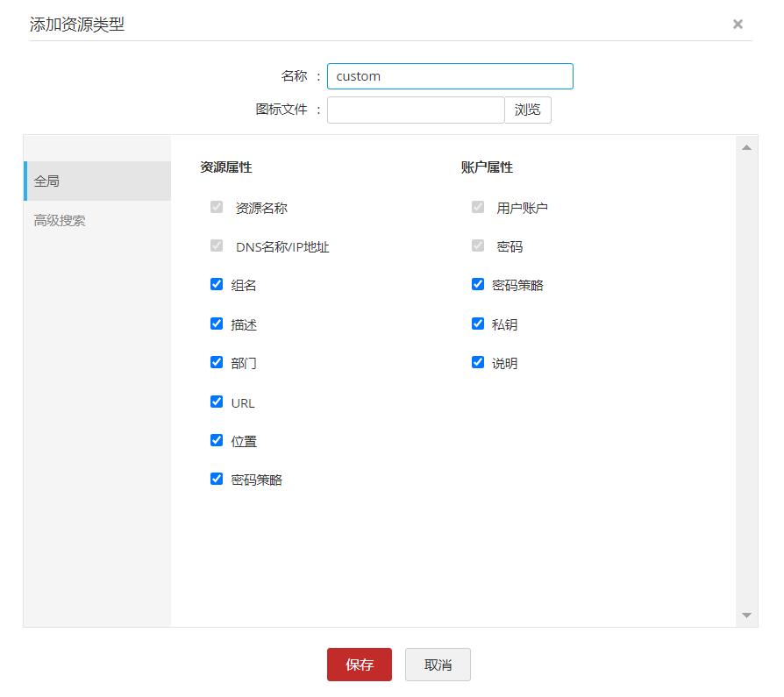
Task: Click the 浏览 button
Action: (x=528, y=110)
